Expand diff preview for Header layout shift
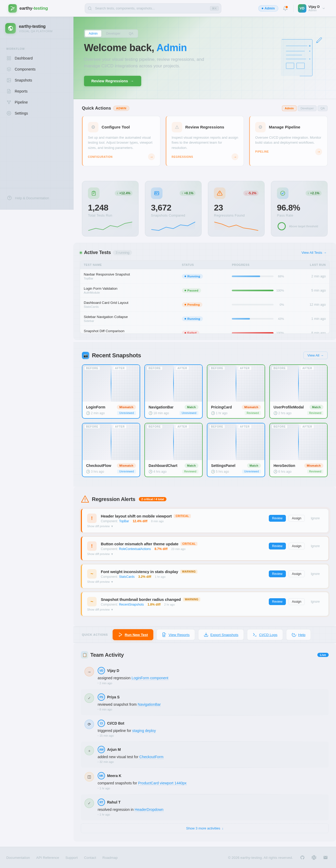This screenshot has width=336, height=868. [x=100, y=526]
